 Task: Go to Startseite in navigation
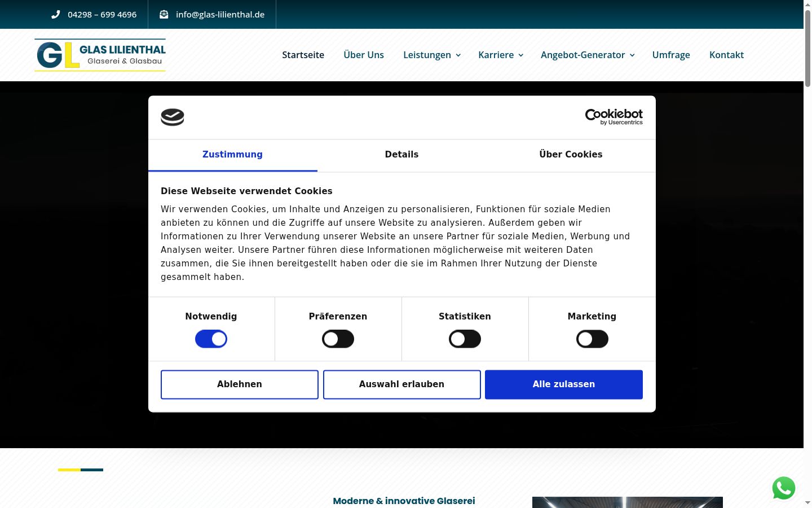coord(303,55)
